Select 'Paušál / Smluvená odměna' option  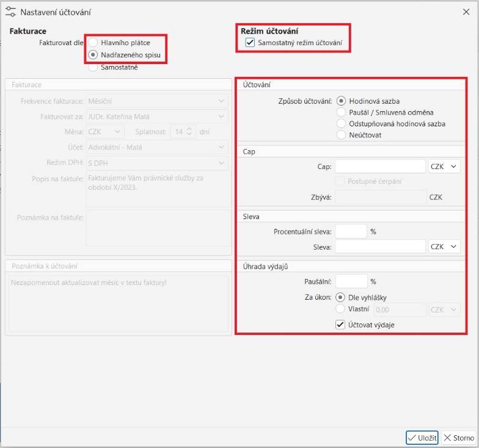(342, 112)
